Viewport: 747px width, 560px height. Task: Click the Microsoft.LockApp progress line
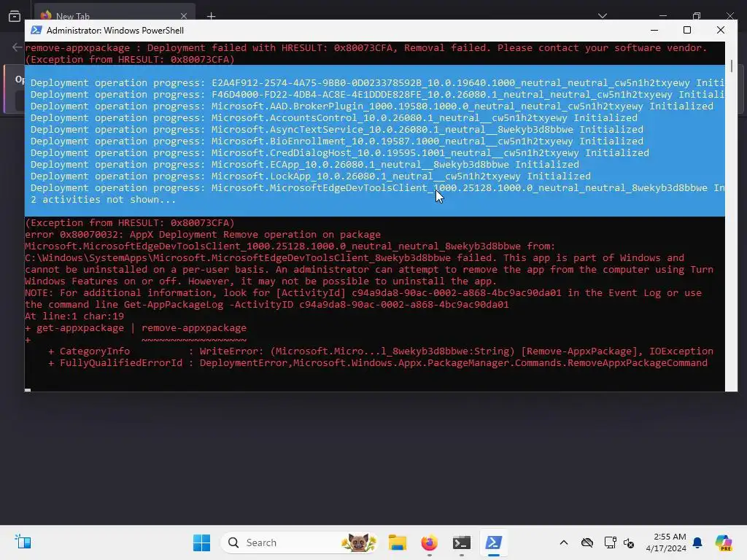tap(311, 176)
